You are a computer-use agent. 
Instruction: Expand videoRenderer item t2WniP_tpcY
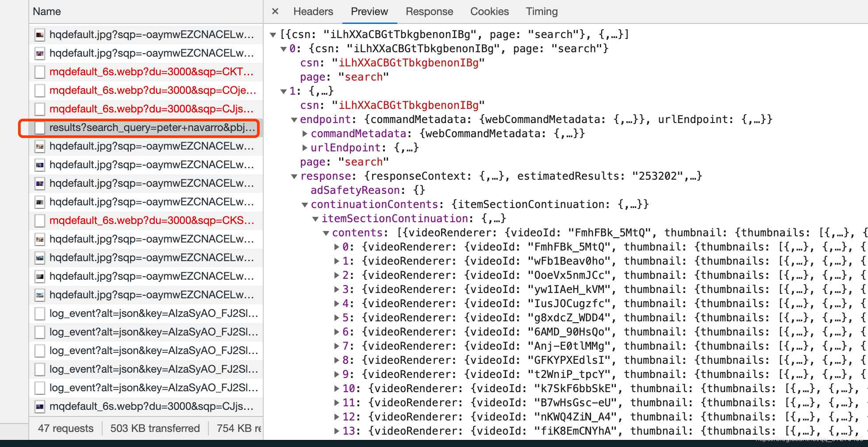[337, 374]
